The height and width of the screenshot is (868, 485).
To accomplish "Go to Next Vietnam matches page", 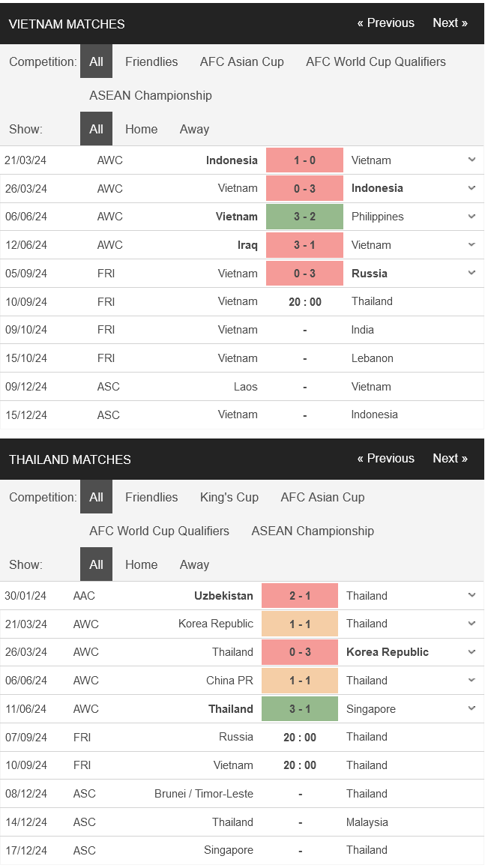I will click(x=450, y=22).
